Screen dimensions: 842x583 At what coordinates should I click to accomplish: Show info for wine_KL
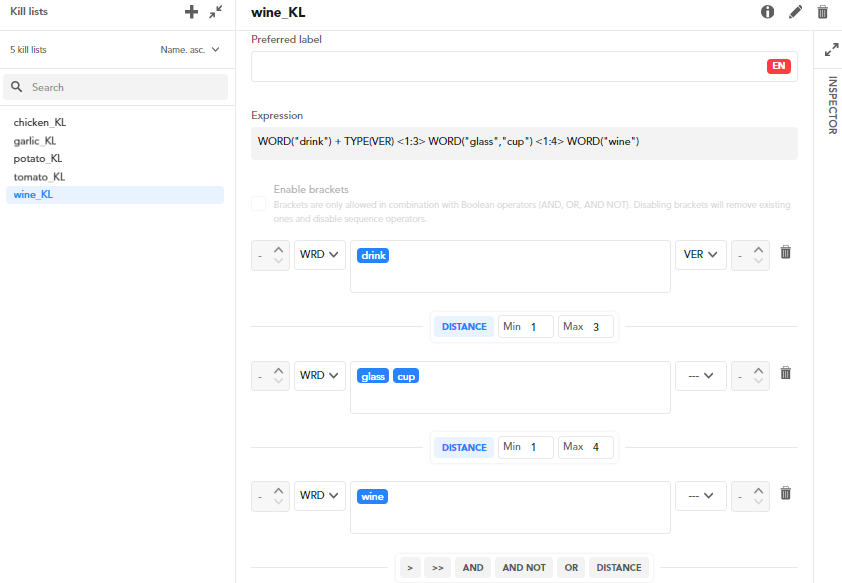(768, 12)
